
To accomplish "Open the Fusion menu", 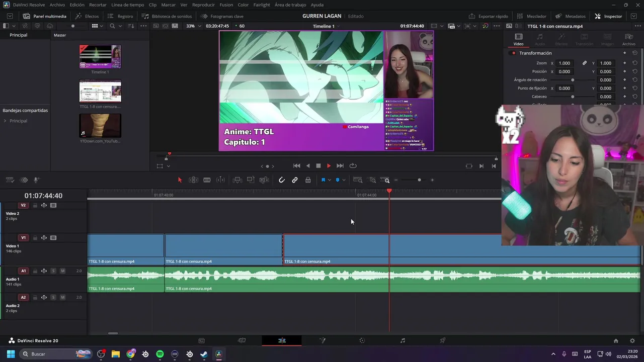I will (226, 5).
